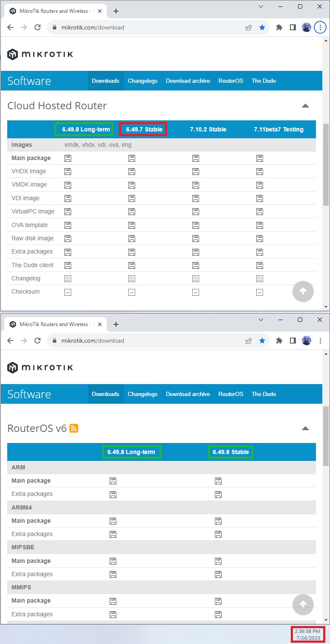Click MikroTik logo in bottom window
The image size is (330, 644).
coord(40,367)
